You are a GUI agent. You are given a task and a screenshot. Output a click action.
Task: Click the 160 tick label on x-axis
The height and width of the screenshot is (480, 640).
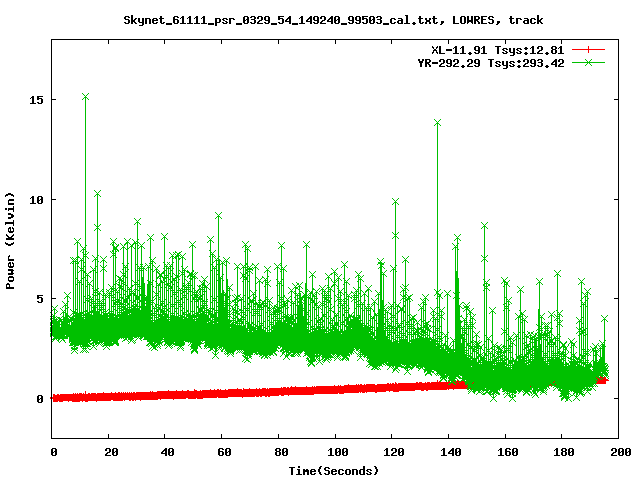point(506,452)
